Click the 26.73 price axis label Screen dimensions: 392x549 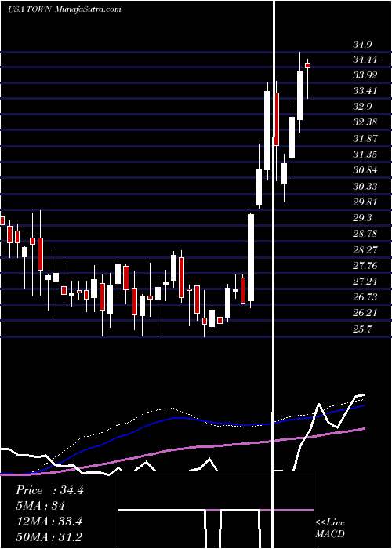(365, 297)
